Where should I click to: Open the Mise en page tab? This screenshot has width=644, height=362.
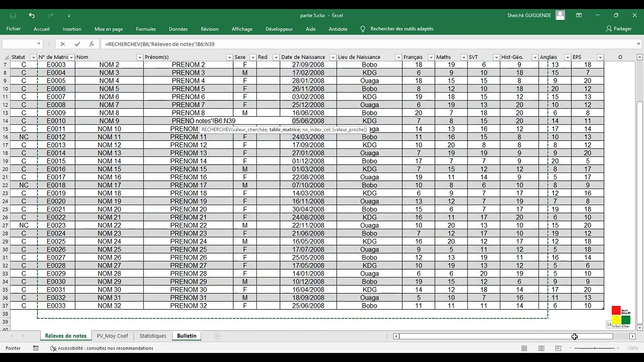pyautogui.click(x=109, y=29)
